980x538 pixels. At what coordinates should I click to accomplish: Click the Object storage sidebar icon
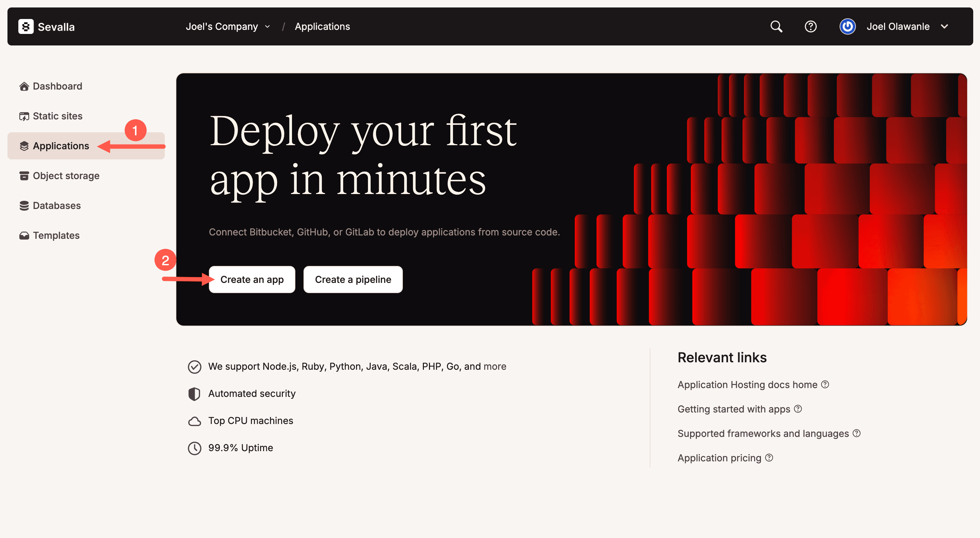click(24, 175)
